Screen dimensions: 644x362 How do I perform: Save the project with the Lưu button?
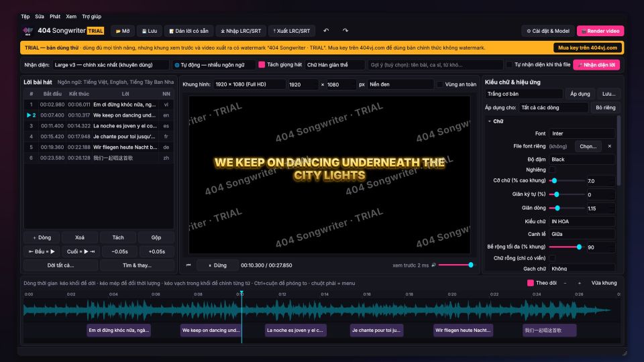tap(150, 31)
